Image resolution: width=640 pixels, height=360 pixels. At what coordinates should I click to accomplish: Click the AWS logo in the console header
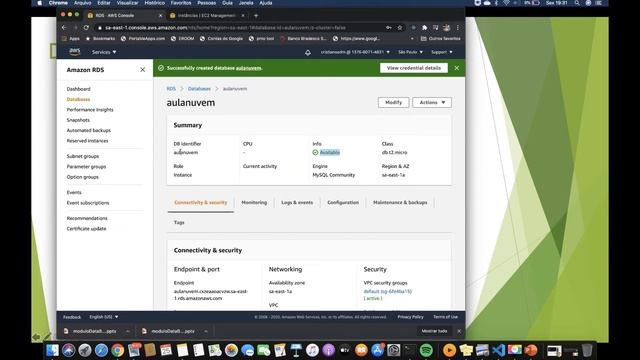pos(75,51)
